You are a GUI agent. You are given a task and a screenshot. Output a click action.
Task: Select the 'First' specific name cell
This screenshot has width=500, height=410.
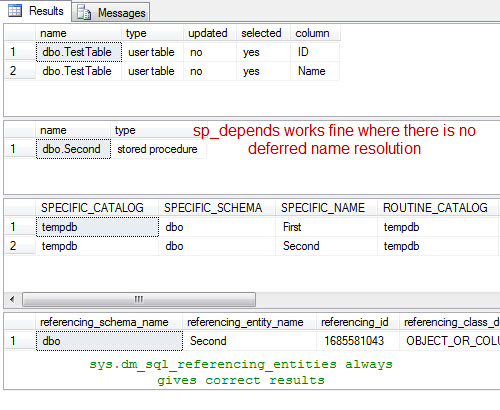click(327, 227)
